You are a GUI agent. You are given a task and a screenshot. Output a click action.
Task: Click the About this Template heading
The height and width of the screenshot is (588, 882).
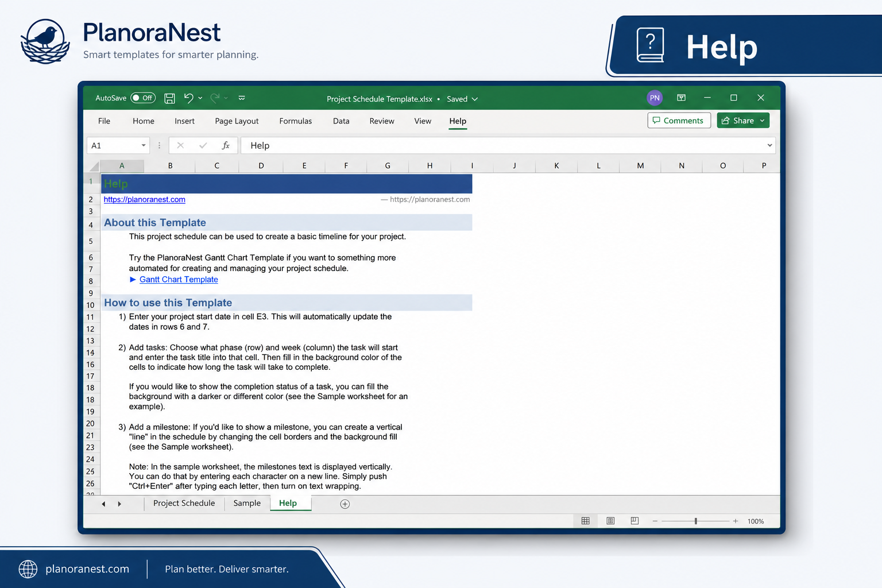tap(155, 223)
